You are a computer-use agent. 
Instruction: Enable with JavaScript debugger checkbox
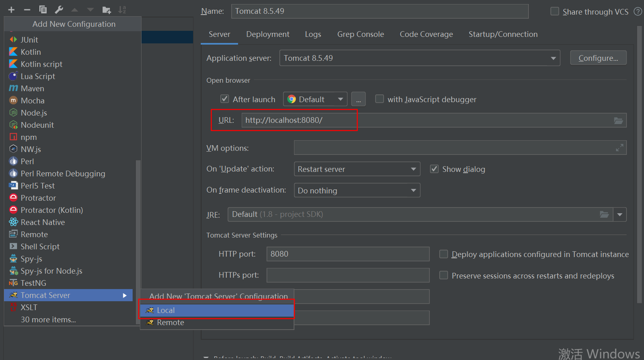(x=379, y=99)
